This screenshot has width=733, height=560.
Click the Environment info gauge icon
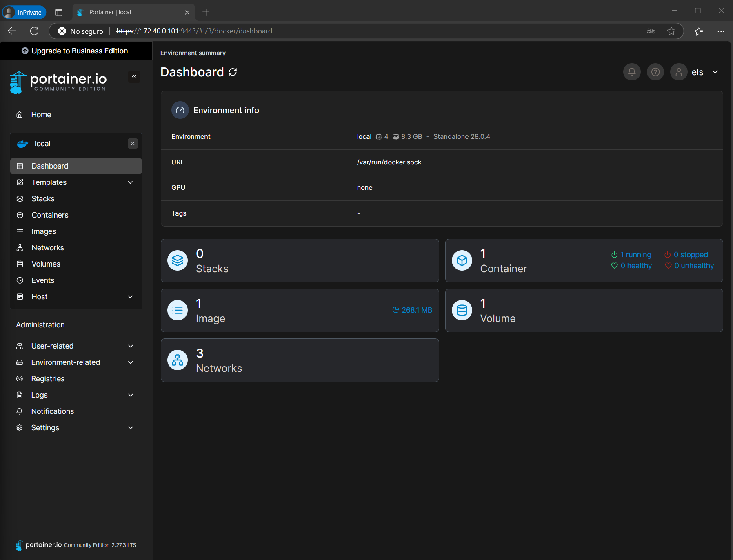click(180, 110)
